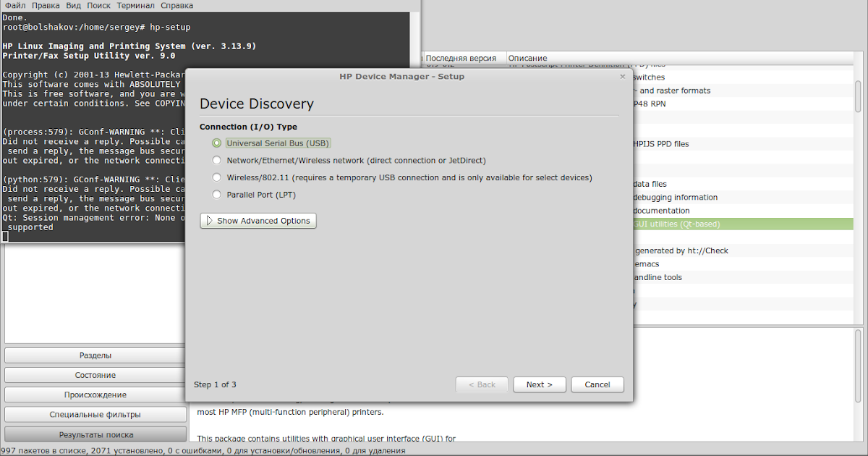The height and width of the screenshot is (456, 868).
Task: Click the 'Step 1 of 3' label
Action: 215,384
